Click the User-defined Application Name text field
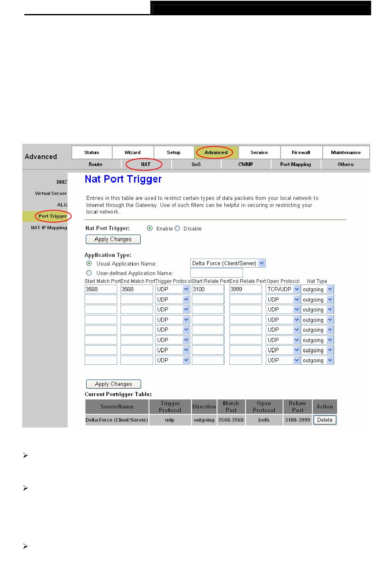This screenshot has width=392, height=582. (x=216, y=273)
